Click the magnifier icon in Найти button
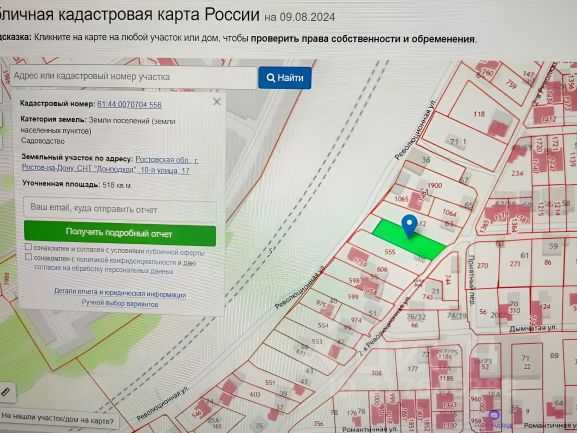Image resolution: width=577 pixels, height=433 pixels. [x=270, y=78]
